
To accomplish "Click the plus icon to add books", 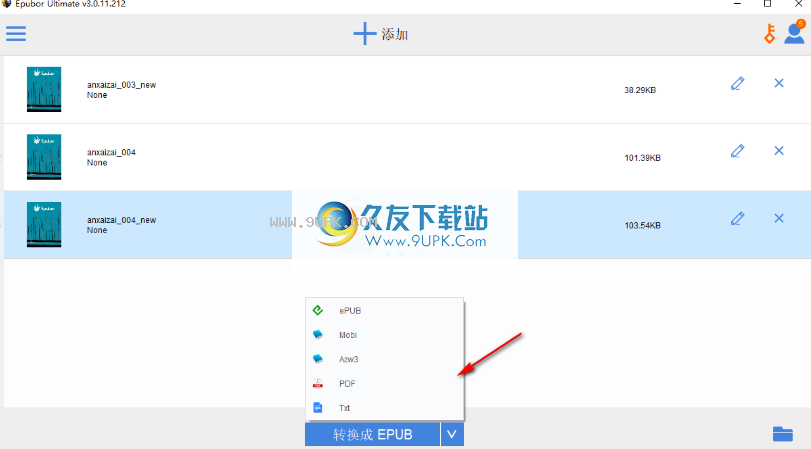I will (x=365, y=34).
